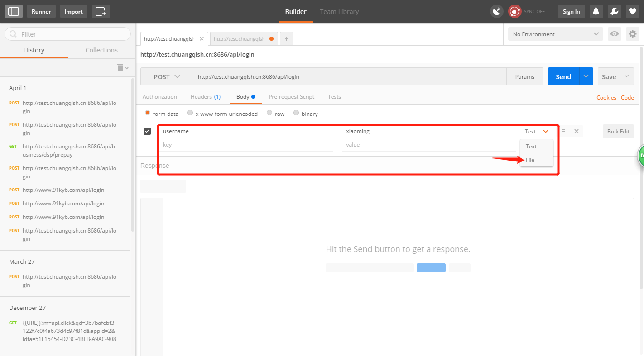The image size is (644, 356).
Task: Open the Headers (1) tab
Action: coord(206,97)
